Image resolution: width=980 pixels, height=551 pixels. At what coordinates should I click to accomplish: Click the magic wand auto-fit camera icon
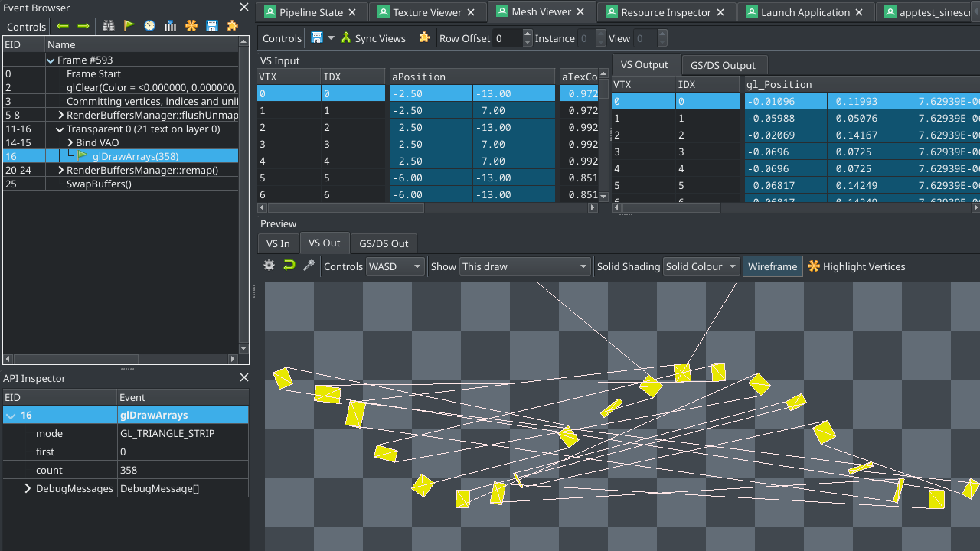309,266
